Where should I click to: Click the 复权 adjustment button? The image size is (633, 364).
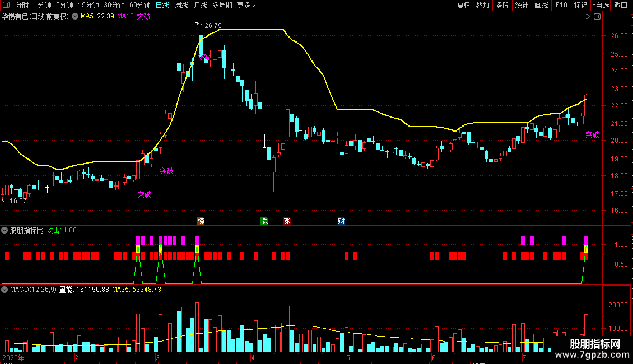463,5
